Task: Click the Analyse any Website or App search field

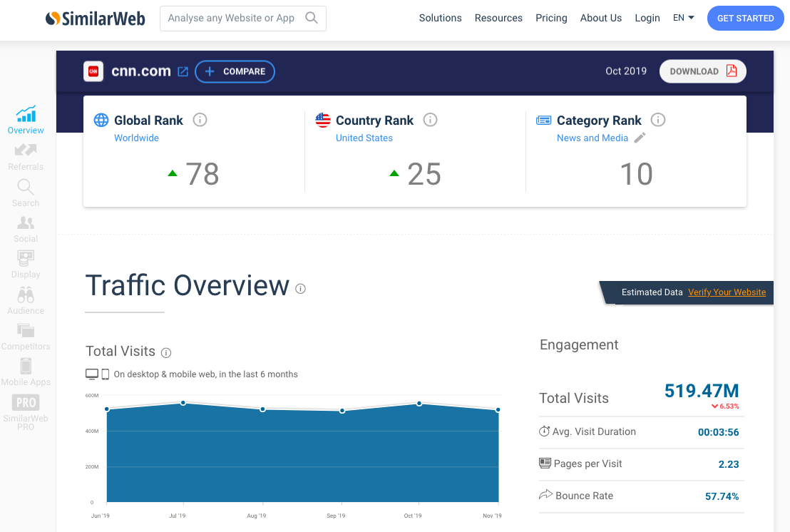Action: (235, 18)
